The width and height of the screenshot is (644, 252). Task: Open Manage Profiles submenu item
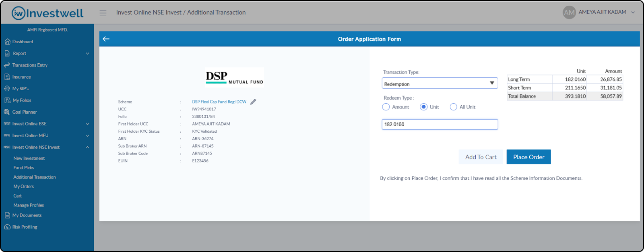point(29,205)
